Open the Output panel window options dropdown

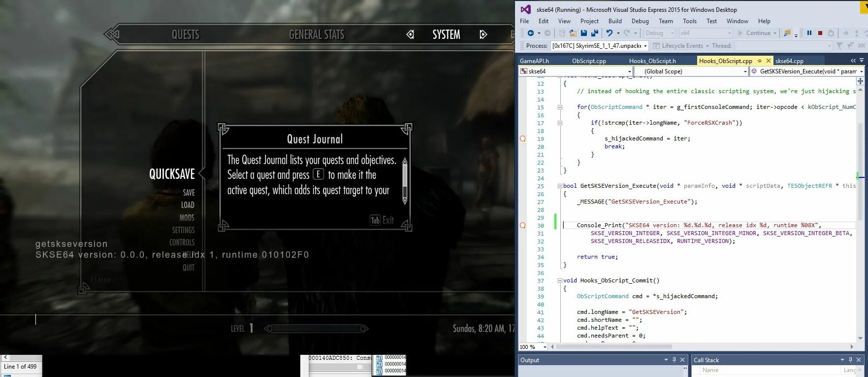click(666, 360)
